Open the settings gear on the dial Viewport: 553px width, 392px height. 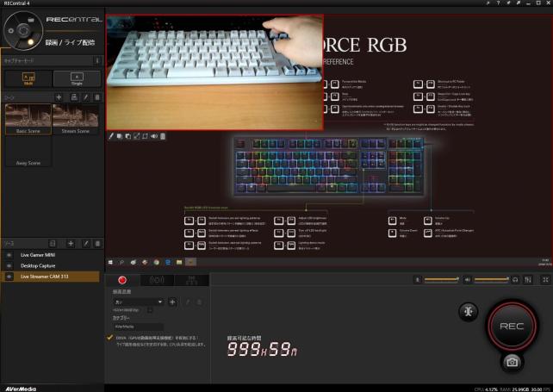pos(11,31)
